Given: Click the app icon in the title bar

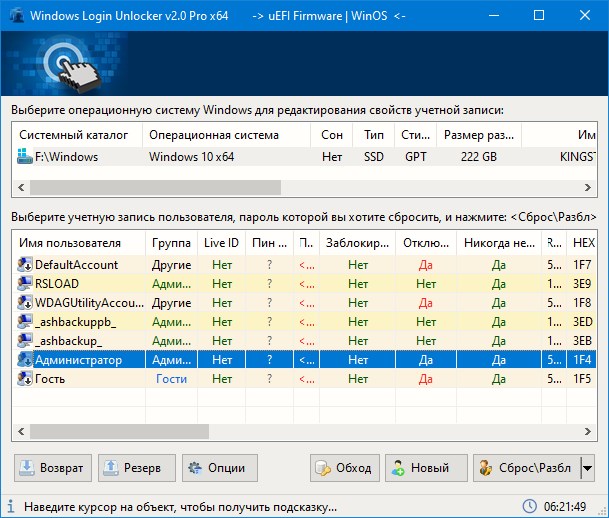Looking at the screenshot, I should pyautogui.click(x=13, y=16).
